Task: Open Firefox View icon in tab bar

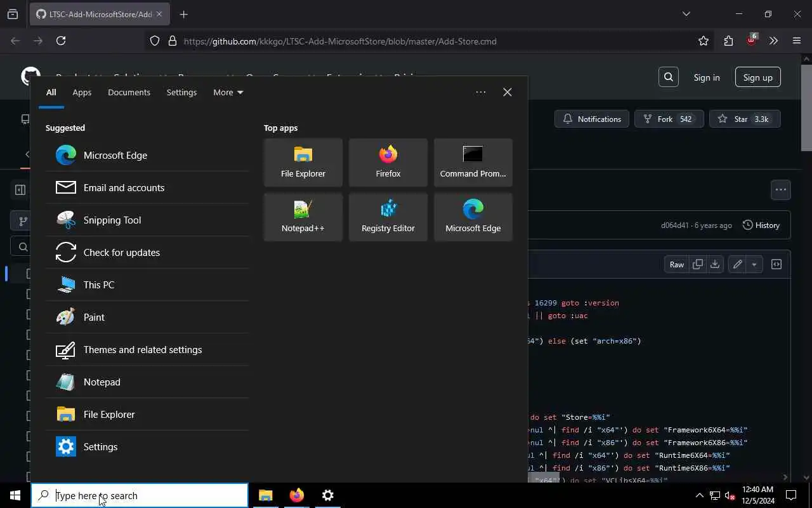Action: (x=13, y=14)
